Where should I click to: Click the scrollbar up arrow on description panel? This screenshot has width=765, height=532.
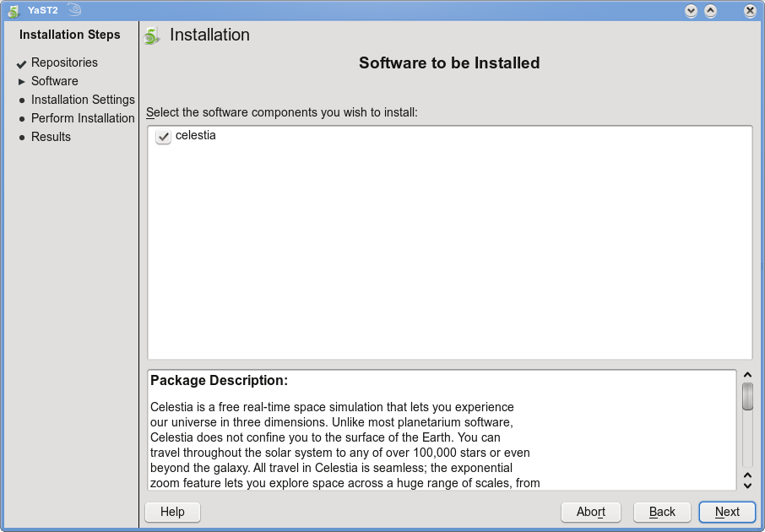point(747,374)
